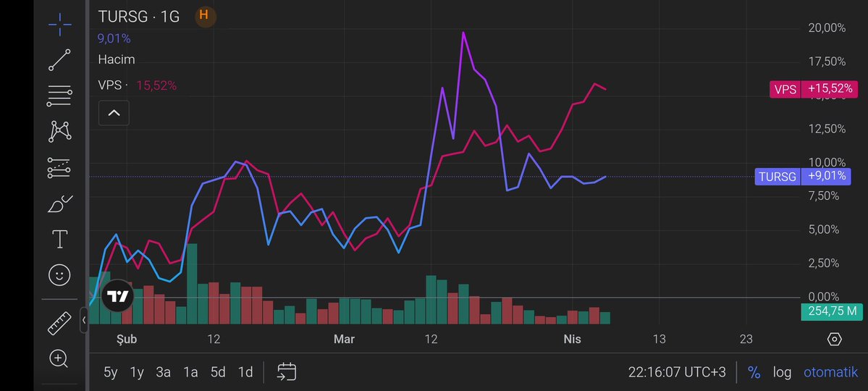
Task: Click the TURSG +9,01% price label
Action: click(803, 177)
